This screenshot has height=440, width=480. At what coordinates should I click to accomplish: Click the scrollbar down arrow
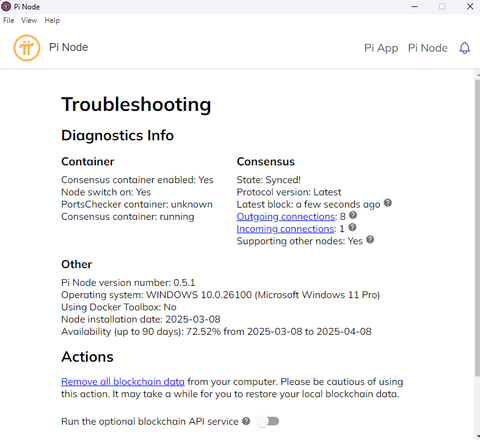click(x=477, y=436)
